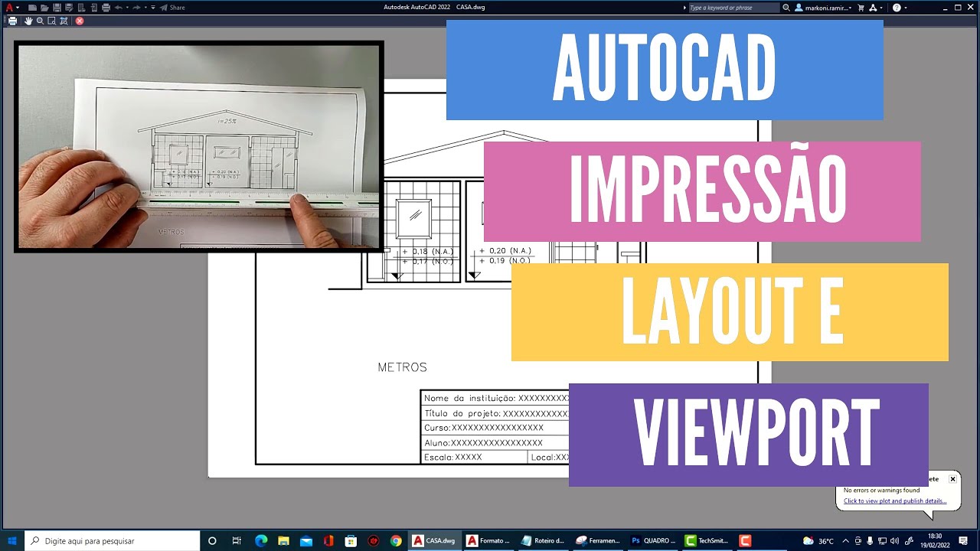Expand the search field arrow toggle
The width and height of the screenshot is (980, 551).
click(684, 8)
